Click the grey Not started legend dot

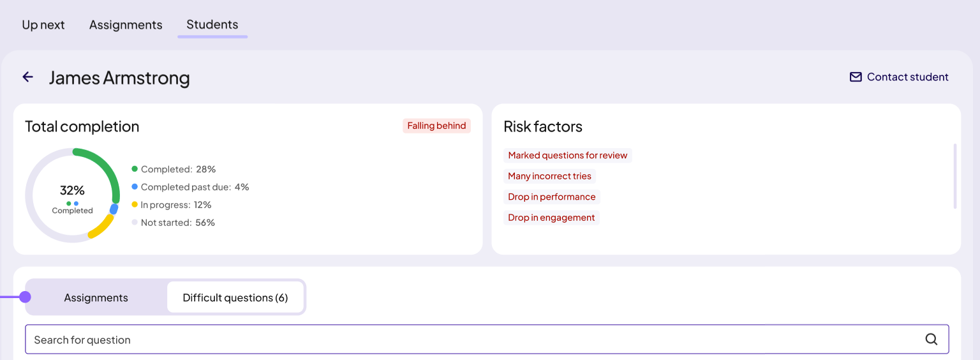[x=135, y=223]
